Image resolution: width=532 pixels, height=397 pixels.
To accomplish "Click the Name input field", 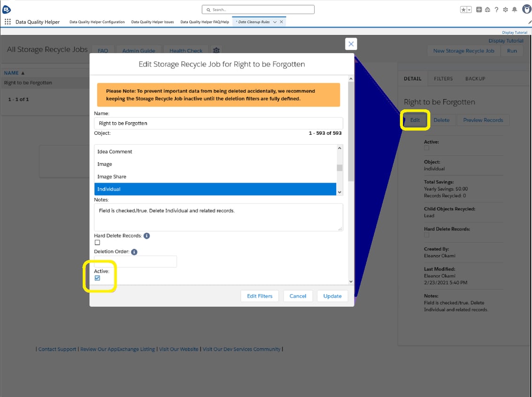I will [218, 123].
